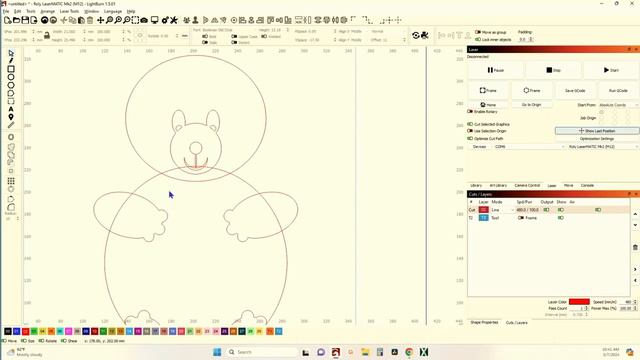The height and width of the screenshot is (360, 640).
Task: Click the red Layer Color swatch
Action: (x=579, y=302)
